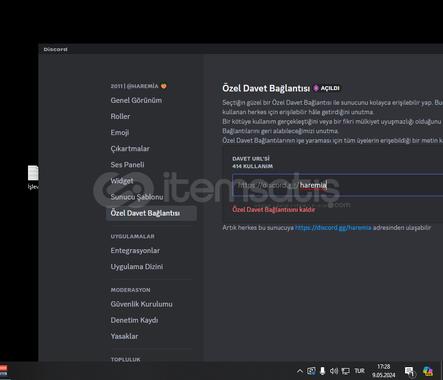443x380 pixels.
Task: Open Denetim Kaydı settings page
Action: pos(134,320)
